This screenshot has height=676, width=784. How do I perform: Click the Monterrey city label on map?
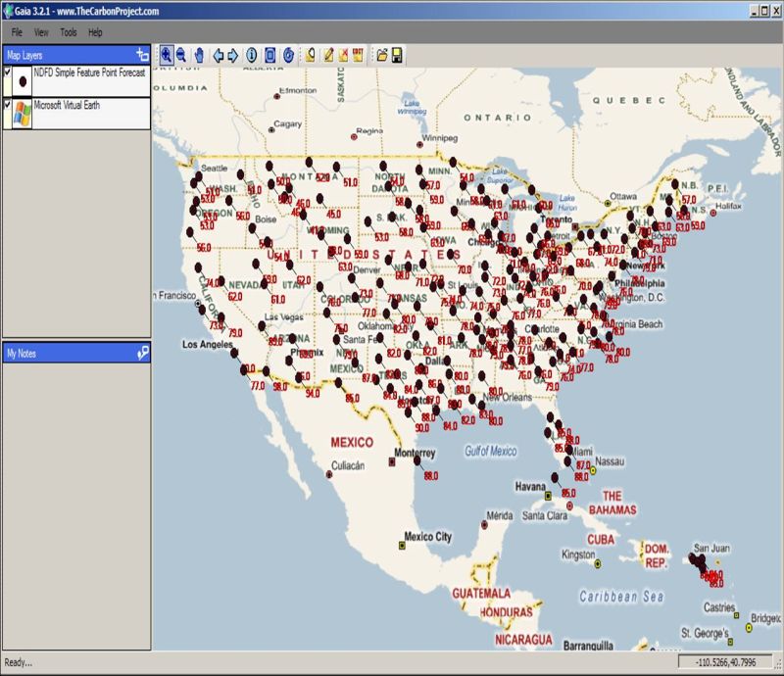pyautogui.click(x=415, y=453)
